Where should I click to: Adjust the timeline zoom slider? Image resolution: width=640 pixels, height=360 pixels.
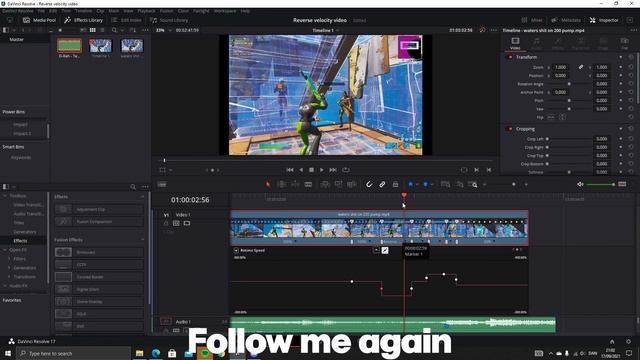pyautogui.click(x=514, y=184)
